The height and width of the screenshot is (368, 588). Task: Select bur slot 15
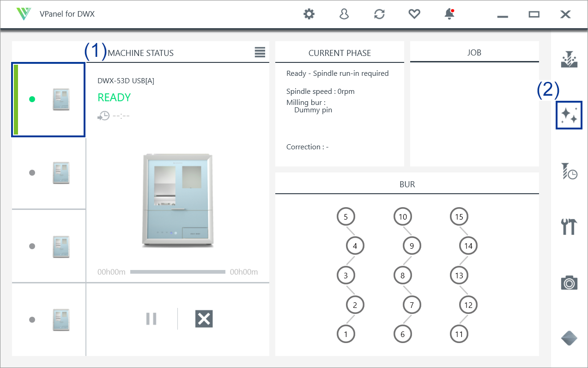tap(459, 216)
